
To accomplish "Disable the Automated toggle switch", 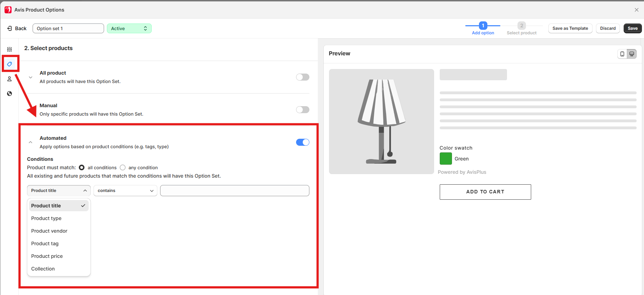I will [302, 142].
